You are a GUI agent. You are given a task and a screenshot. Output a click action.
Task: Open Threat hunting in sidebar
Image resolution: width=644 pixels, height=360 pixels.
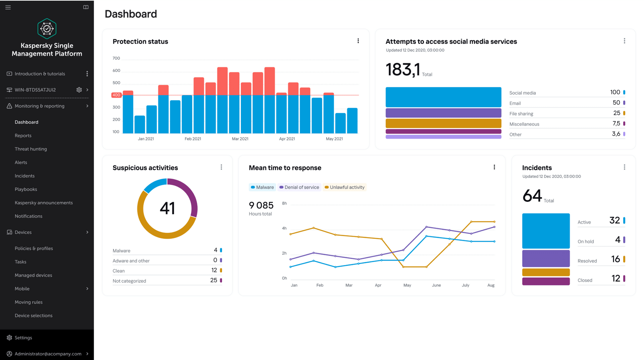coord(31,149)
